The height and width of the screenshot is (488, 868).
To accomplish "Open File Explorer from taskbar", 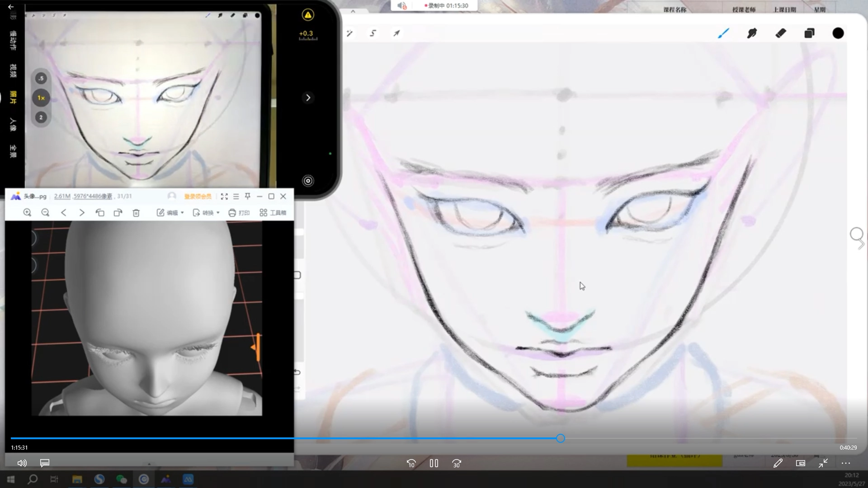I will click(x=77, y=479).
